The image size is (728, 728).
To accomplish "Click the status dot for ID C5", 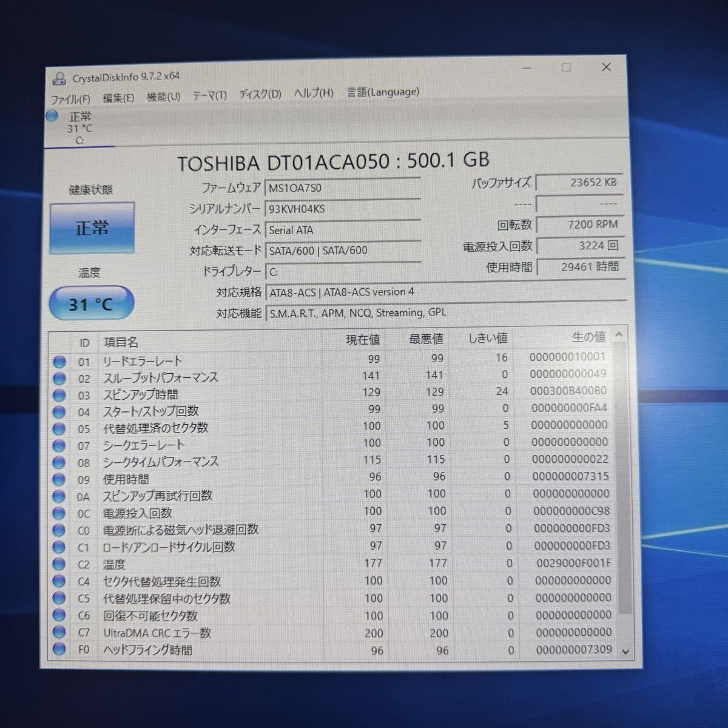I will pyautogui.click(x=59, y=598).
